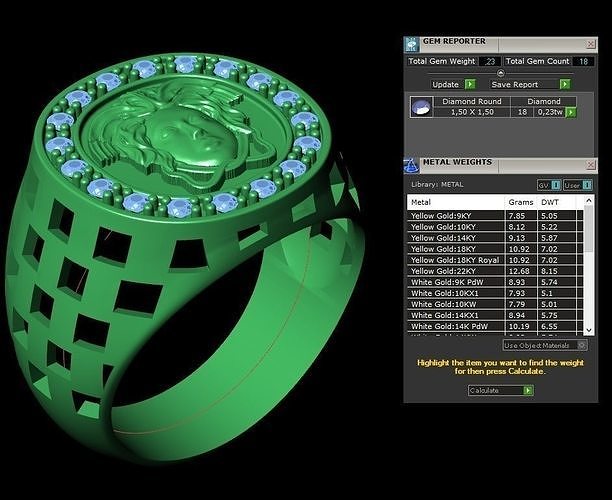
Task: Click green arrow beside 0,23tw
Action: click(x=571, y=112)
